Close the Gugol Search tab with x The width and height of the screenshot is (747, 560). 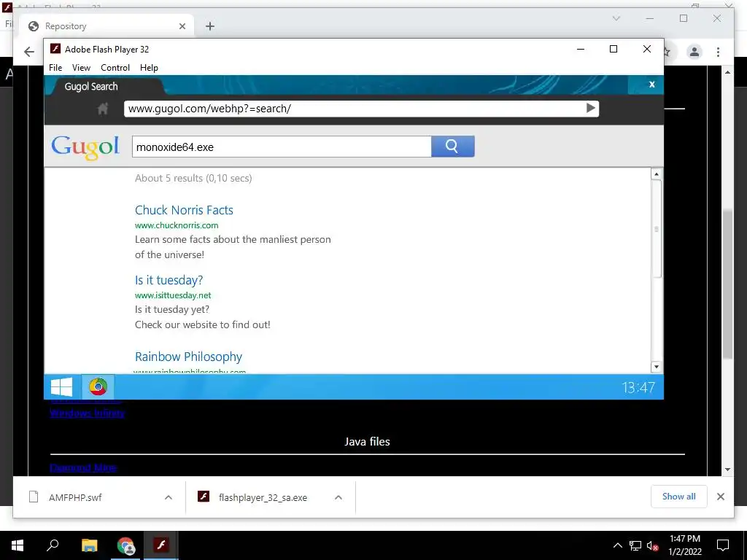click(x=651, y=85)
